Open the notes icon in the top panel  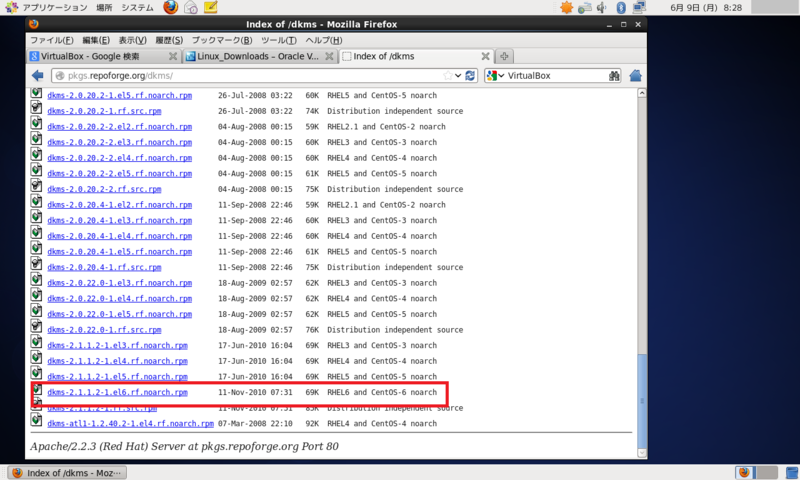click(x=210, y=7)
